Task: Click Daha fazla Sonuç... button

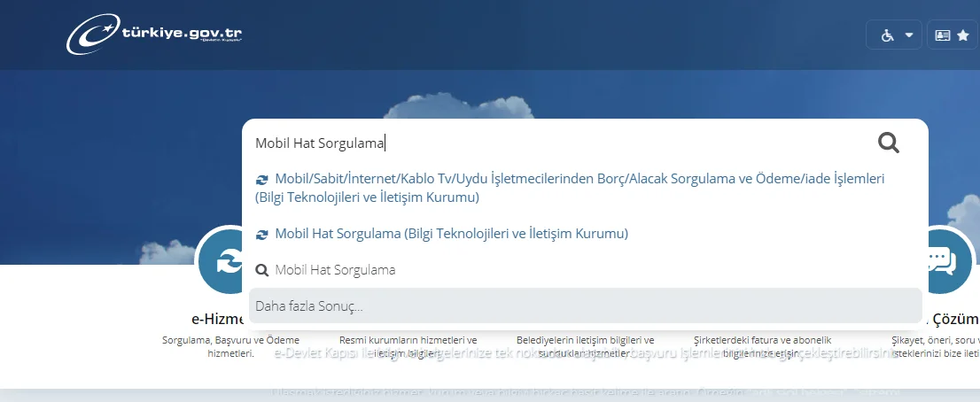Action: click(x=586, y=305)
